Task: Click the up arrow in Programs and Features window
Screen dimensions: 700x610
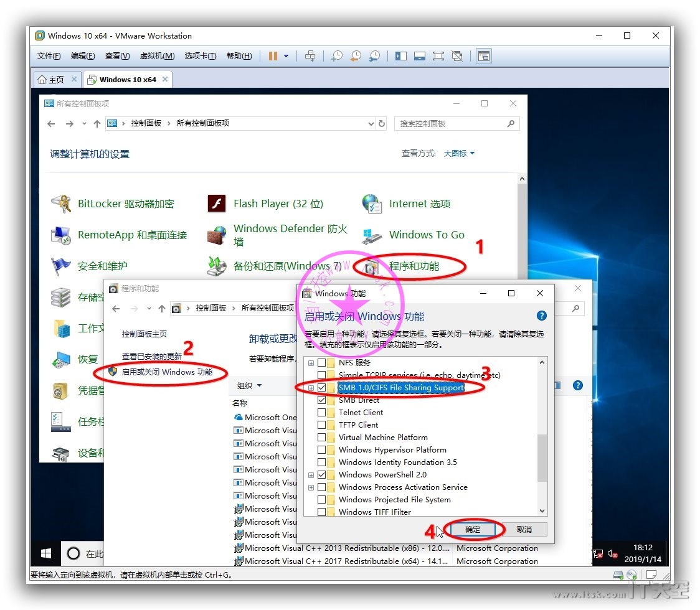Action: click(161, 308)
